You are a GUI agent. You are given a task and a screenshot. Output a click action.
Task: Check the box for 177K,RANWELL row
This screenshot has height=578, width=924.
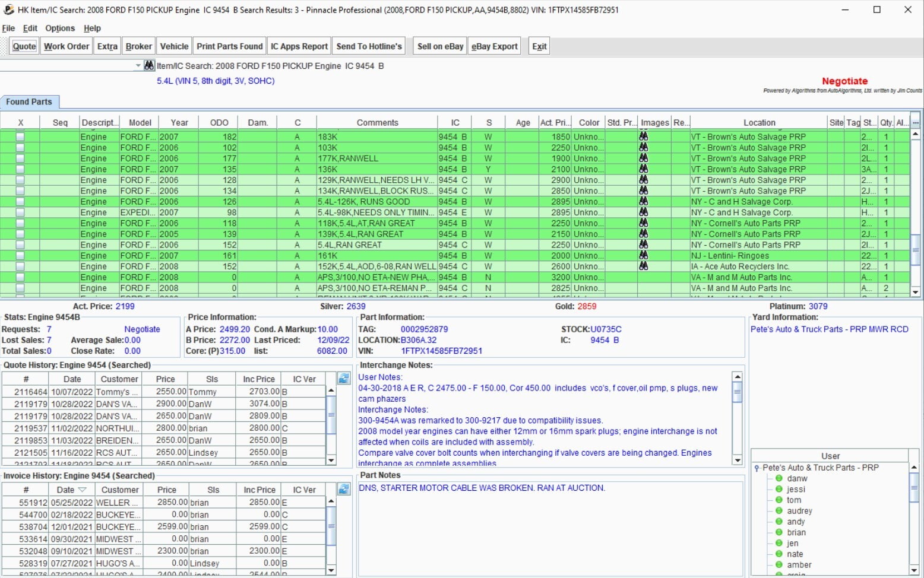[x=20, y=158]
